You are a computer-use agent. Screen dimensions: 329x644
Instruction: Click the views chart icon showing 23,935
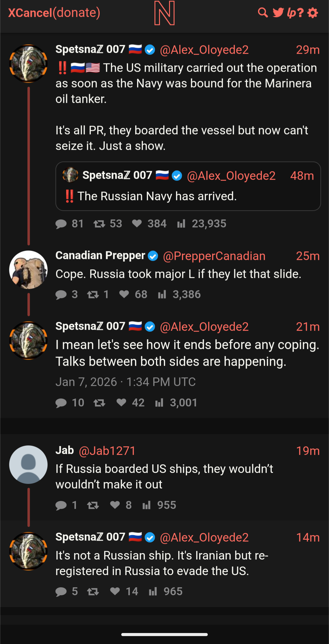click(x=181, y=224)
